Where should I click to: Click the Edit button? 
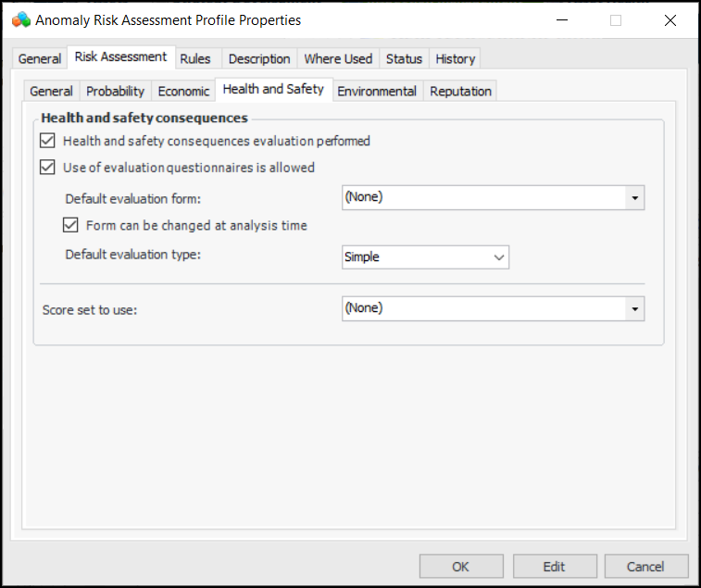click(x=554, y=567)
